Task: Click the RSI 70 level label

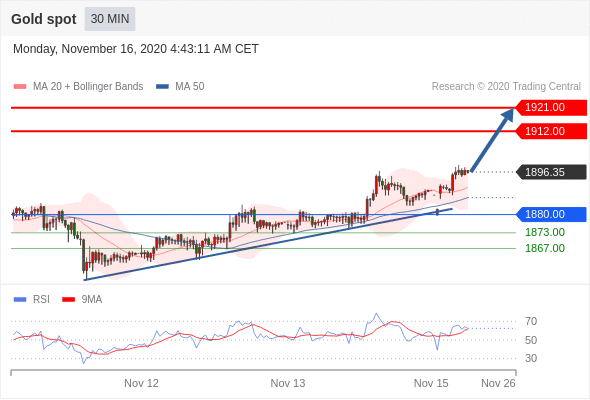Action: coord(531,321)
